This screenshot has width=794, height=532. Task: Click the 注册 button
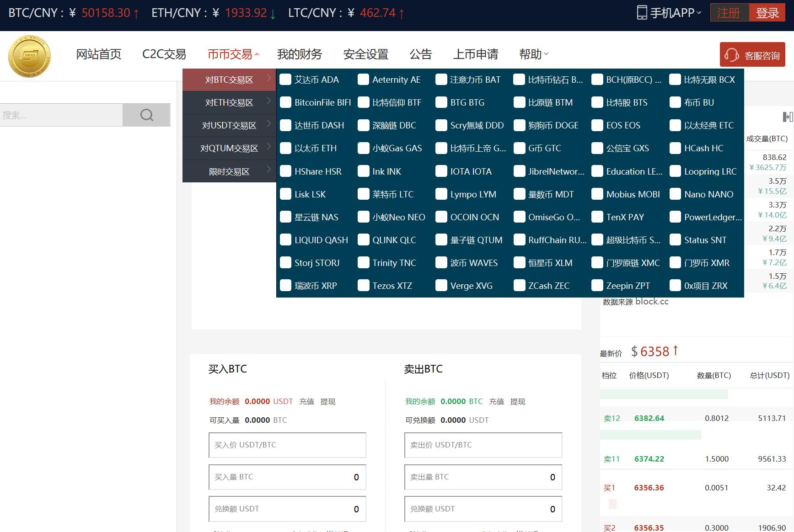(730, 13)
